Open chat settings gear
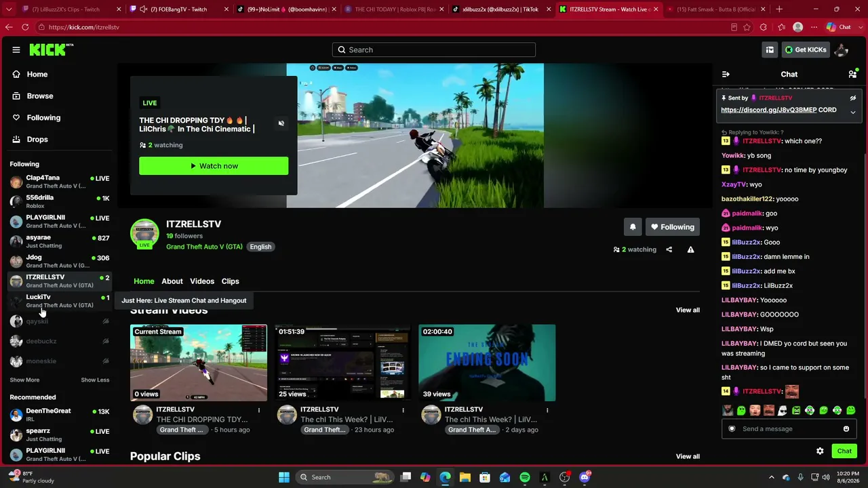The image size is (868, 488). pyautogui.click(x=820, y=451)
